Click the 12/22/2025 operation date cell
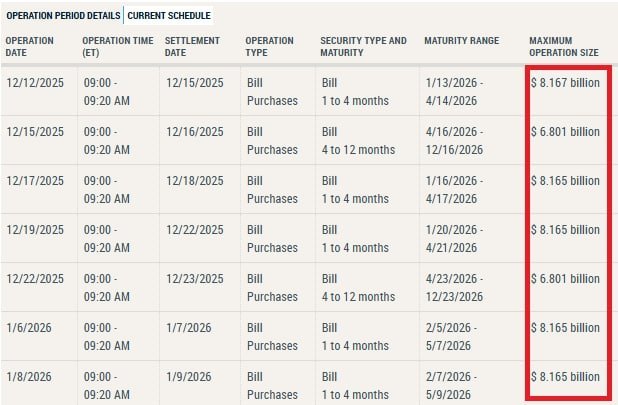 35,279
